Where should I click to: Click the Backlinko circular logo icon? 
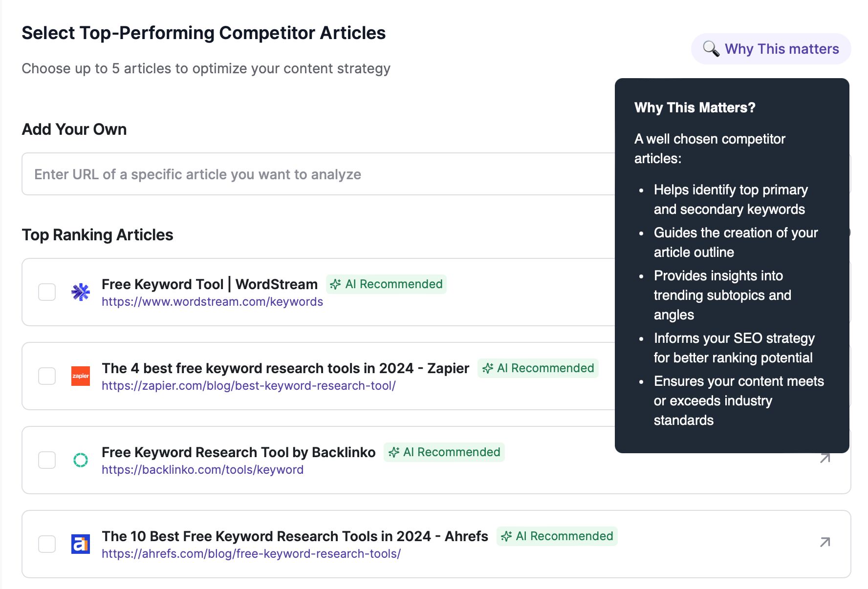point(81,460)
